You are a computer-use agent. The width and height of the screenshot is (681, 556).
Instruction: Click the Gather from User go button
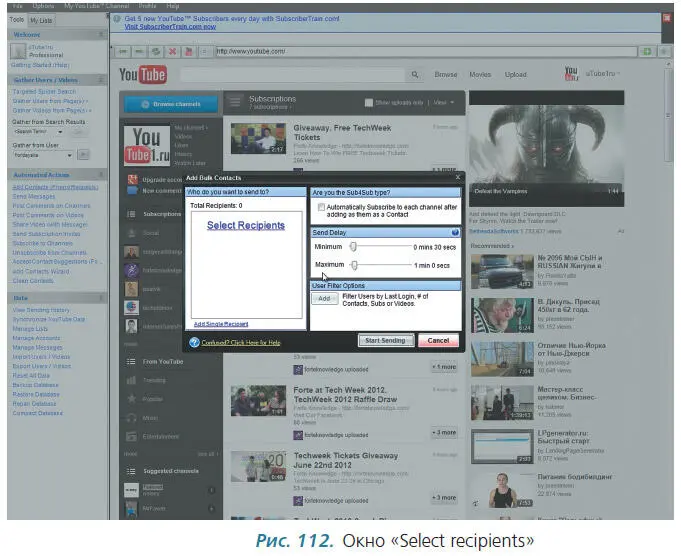pos(83,155)
